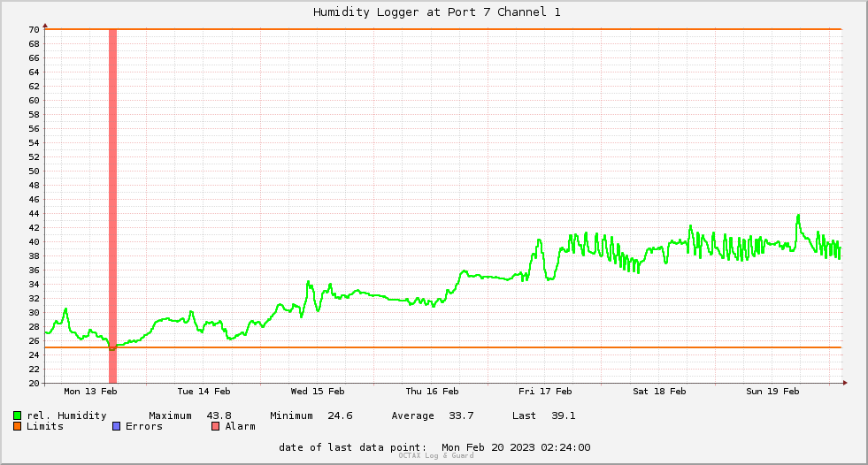Click the 'Sun 19 Feb' x-axis label
This screenshot has width=868, height=465.
[772, 392]
